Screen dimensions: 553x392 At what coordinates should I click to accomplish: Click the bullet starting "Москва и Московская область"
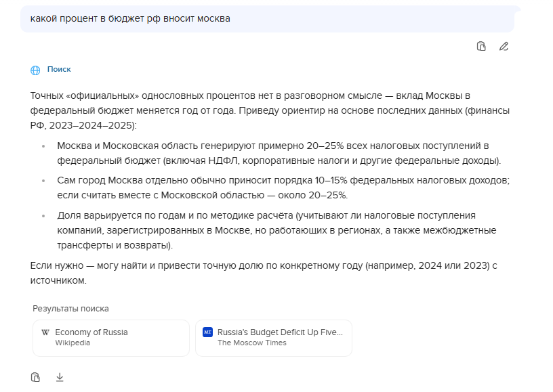click(x=278, y=153)
